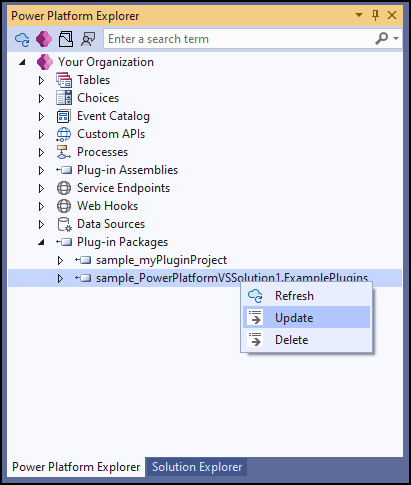Click the Power Apps maker portal toolbar icon
411x485 pixels.
44,39
